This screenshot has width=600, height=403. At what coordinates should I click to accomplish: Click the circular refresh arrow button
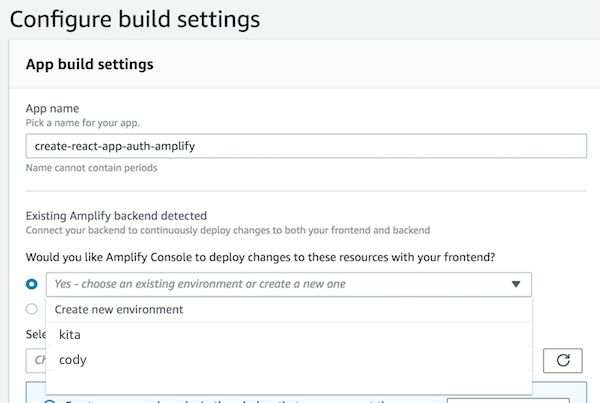562,360
